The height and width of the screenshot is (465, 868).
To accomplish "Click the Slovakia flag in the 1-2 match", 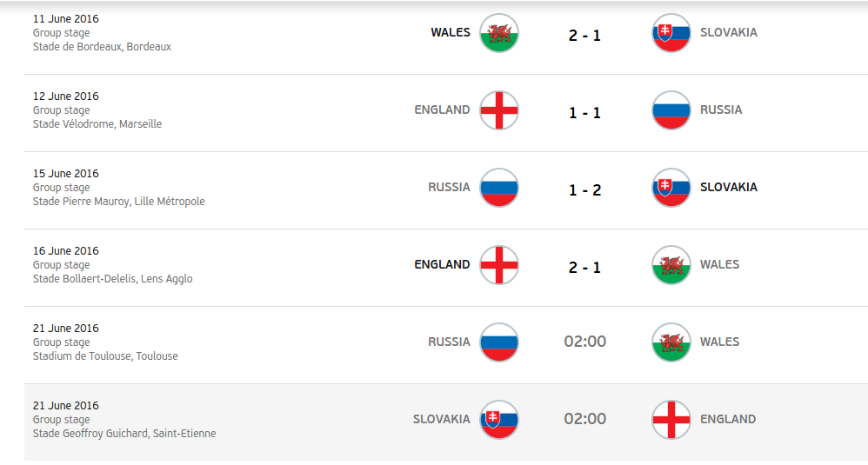I will point(671,188).
